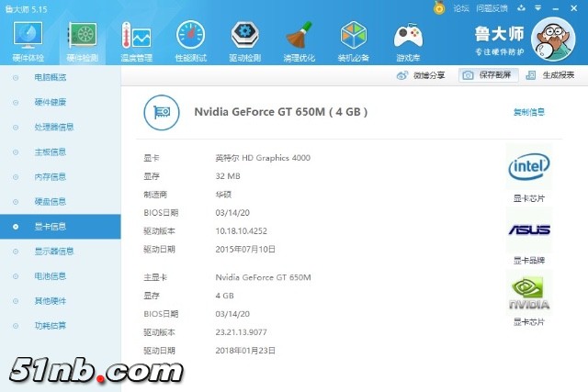The height and width of the screenshot is (392, 588).
Task: Click driver version 10.18.10.4252
Action: coord(241,230)
